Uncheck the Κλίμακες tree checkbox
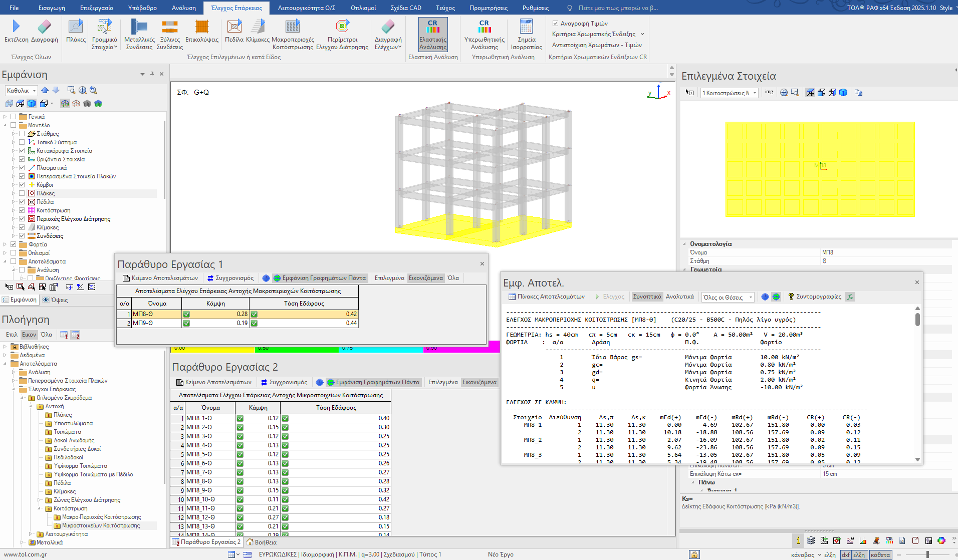958x560 pixels. (22, 227)
